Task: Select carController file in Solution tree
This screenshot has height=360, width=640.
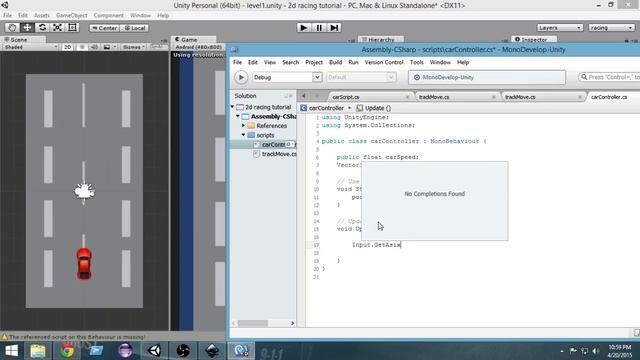Action: click(274, 144)
